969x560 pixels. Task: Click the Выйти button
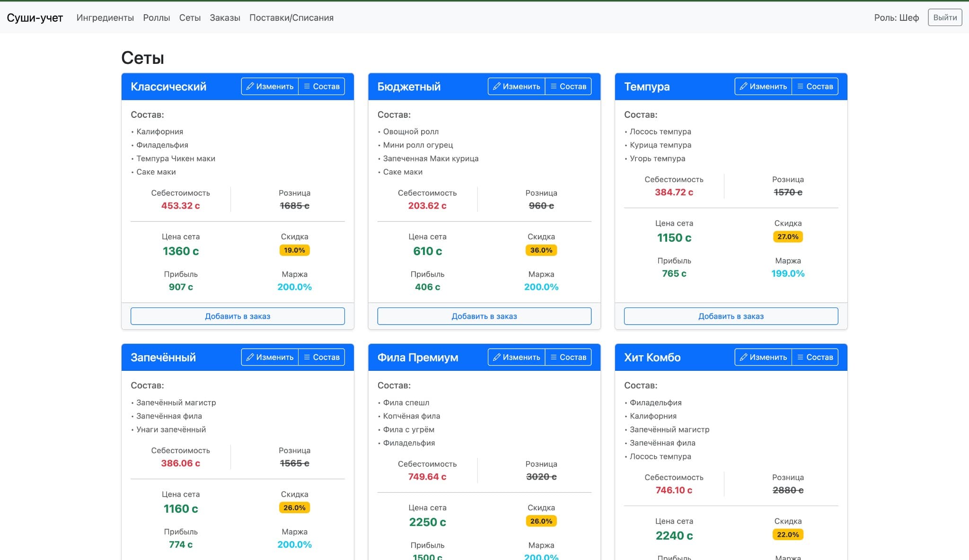point(944,17)
